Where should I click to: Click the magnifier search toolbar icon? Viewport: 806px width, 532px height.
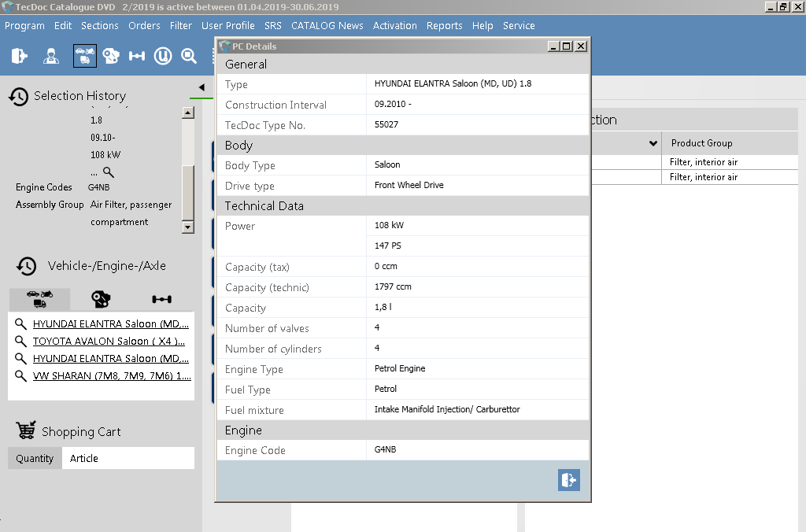point(189,56)
